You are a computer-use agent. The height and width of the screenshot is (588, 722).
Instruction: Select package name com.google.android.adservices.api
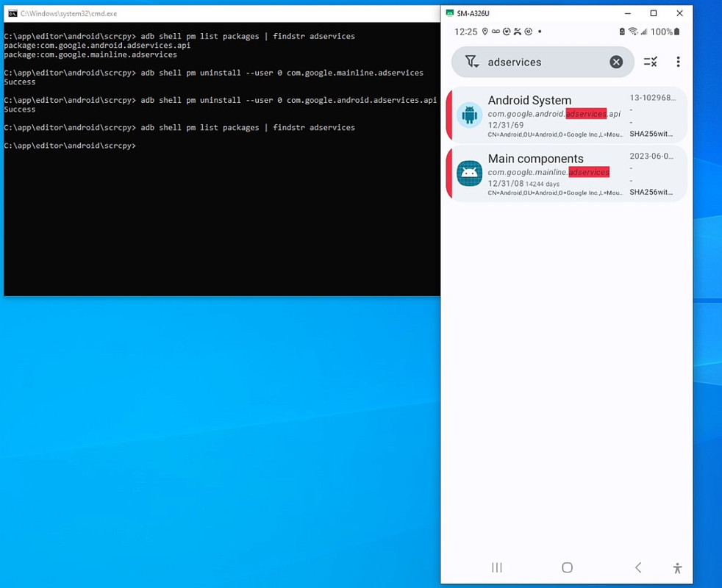click(554, 114)
